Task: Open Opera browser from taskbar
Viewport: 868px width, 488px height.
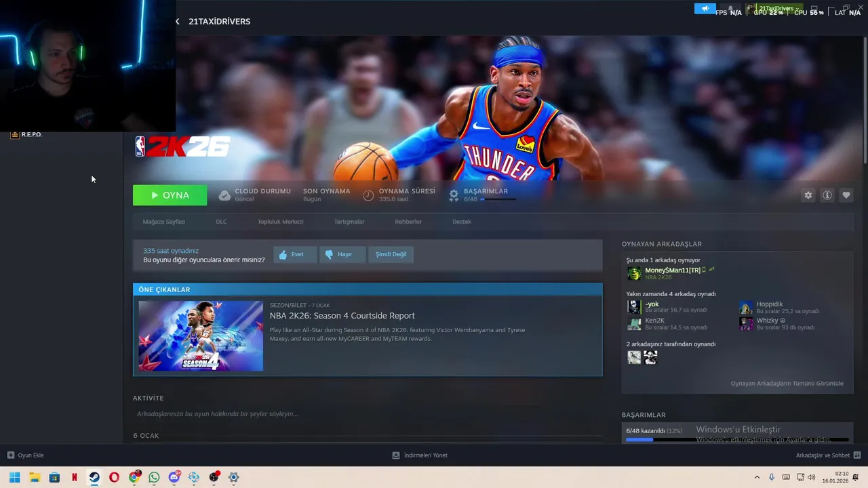Action: point(114,477)
